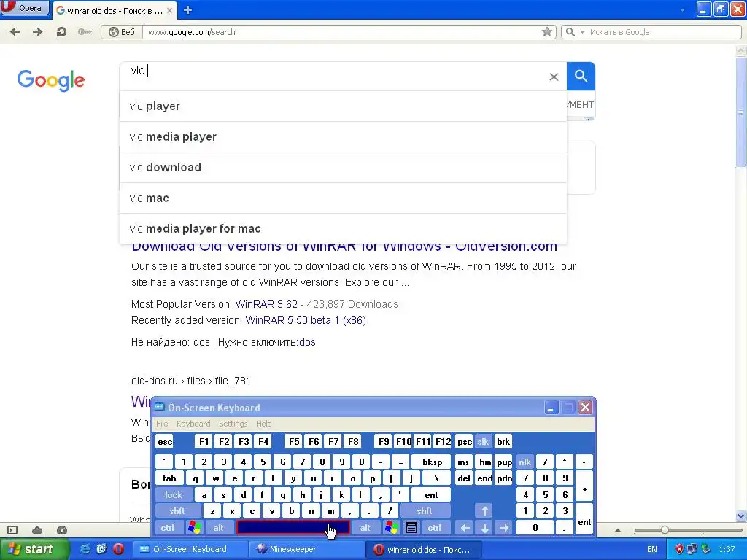Click the tab key on keyboard

pyautogui.click(x=169, y=478)
